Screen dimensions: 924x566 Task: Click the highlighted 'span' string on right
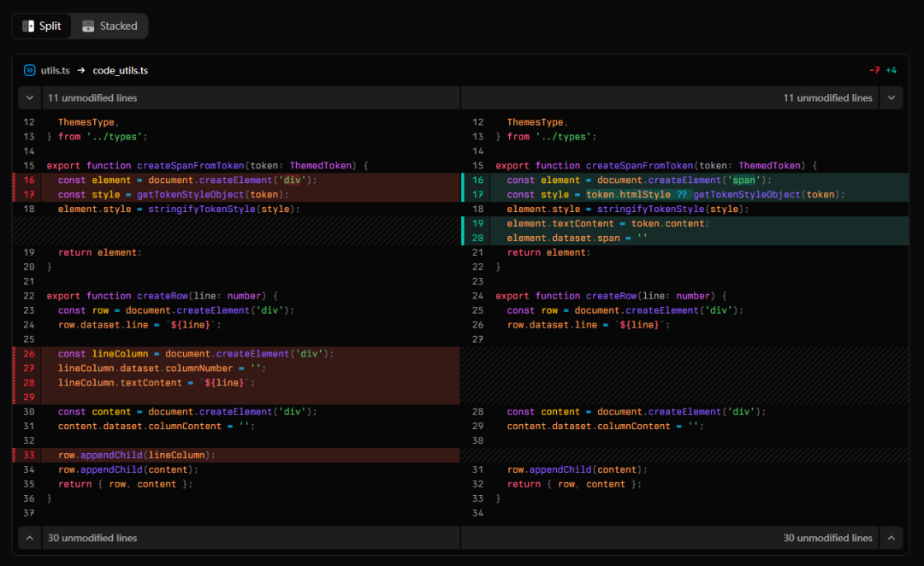click(743, 180)
